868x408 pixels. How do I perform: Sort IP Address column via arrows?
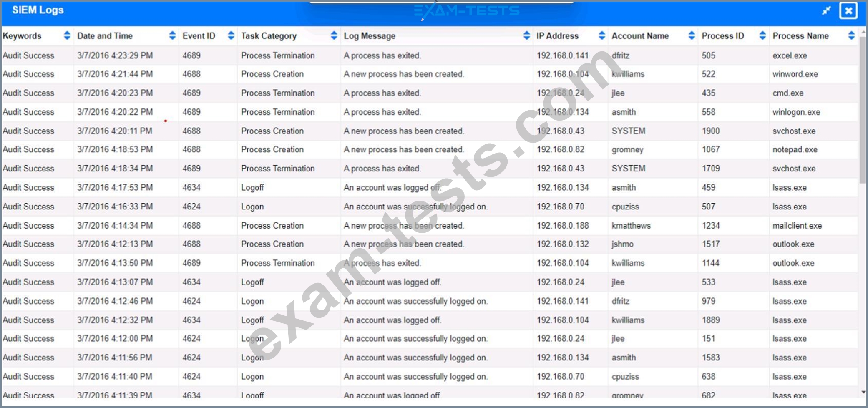pos(601,36)
